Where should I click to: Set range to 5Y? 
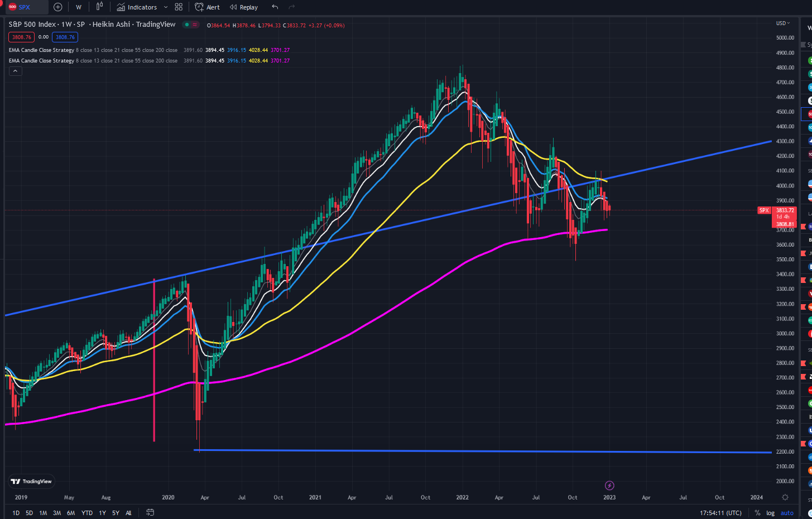click(x=116, y=513)
